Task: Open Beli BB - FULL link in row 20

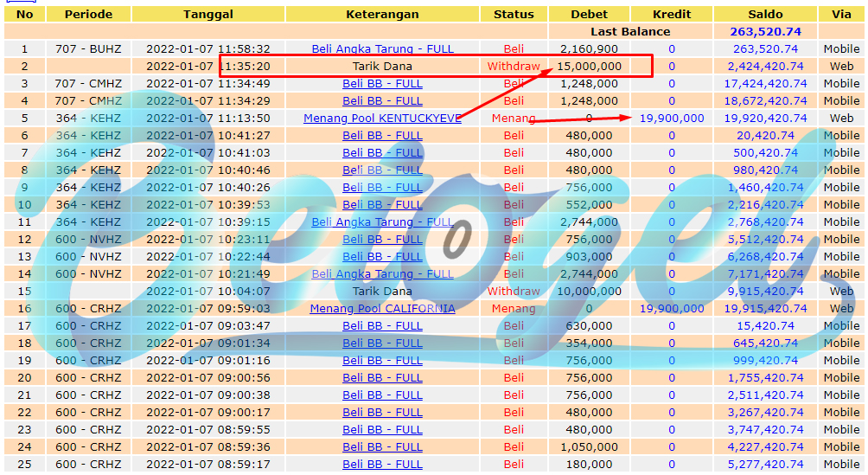Action: [382, 377]
